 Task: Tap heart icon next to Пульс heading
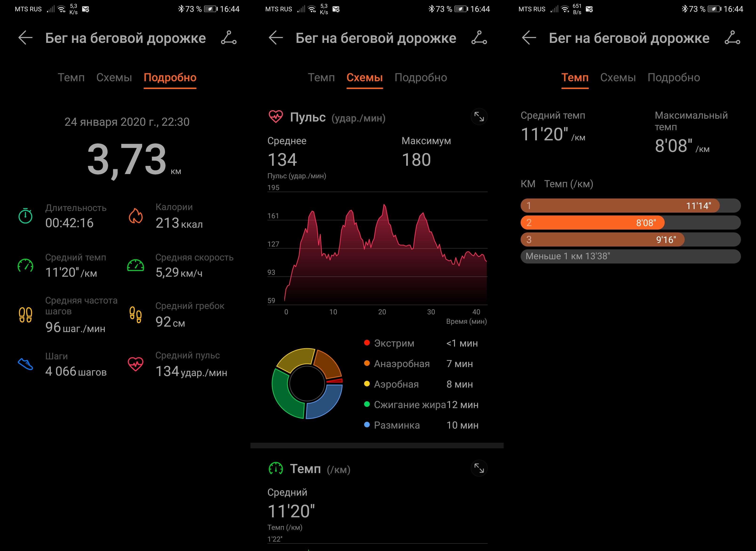pyautogui.click(x=276, y=117)
